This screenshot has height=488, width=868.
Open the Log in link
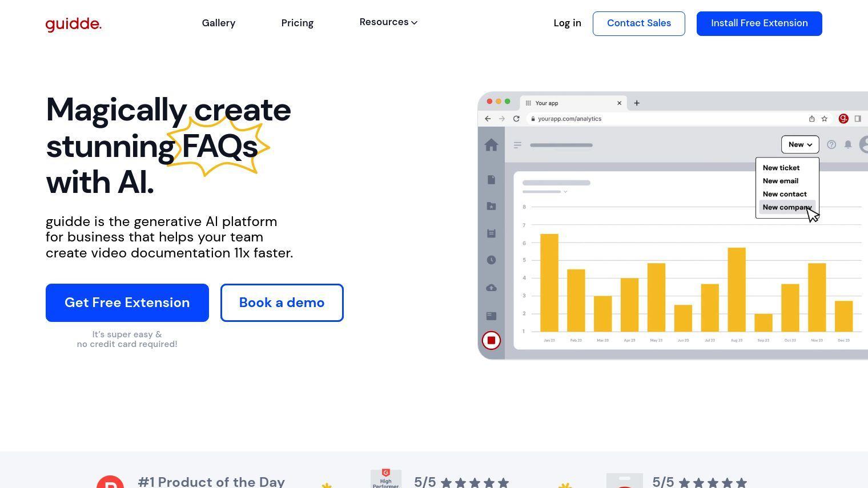tap(567, 23)
